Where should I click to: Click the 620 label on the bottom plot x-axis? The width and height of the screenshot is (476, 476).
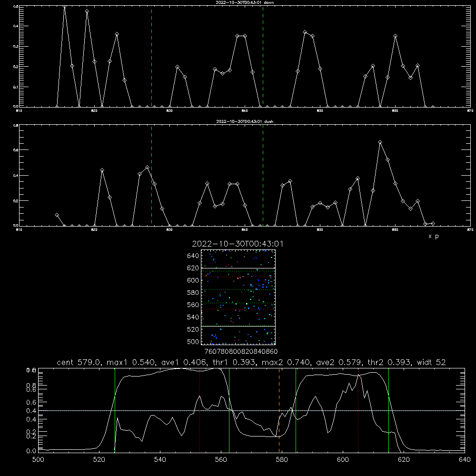tap(404, 460)
